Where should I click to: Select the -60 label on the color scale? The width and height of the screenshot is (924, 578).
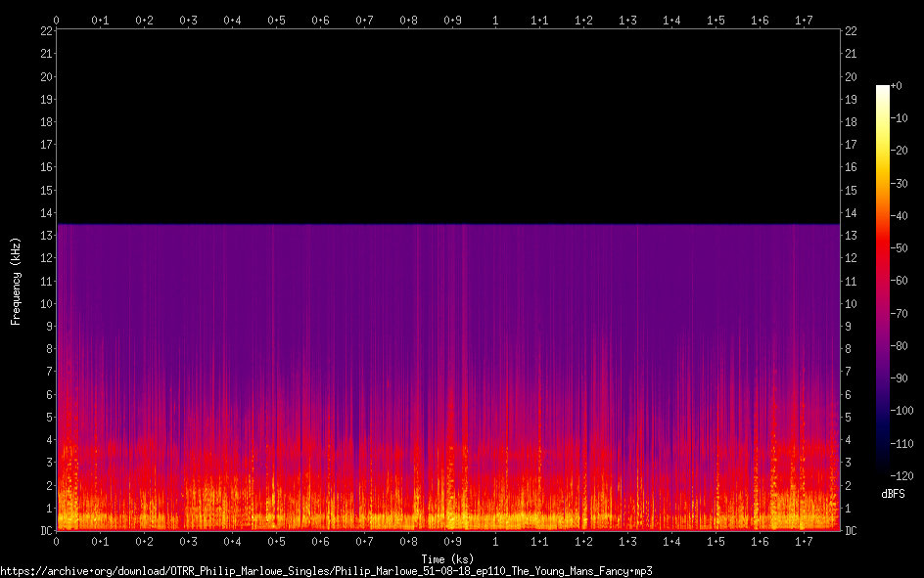[x=900, y=282]
